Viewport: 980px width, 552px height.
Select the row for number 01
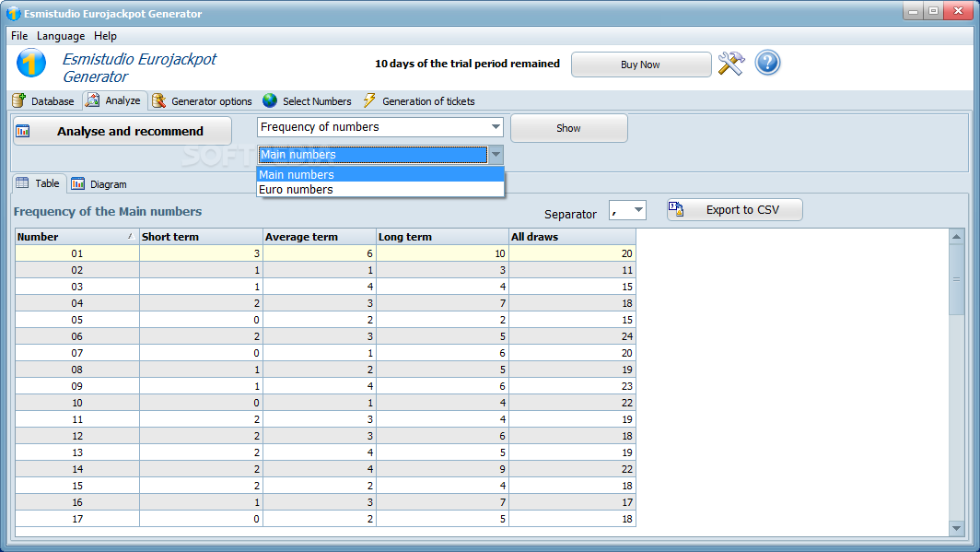tap(326, 253)
